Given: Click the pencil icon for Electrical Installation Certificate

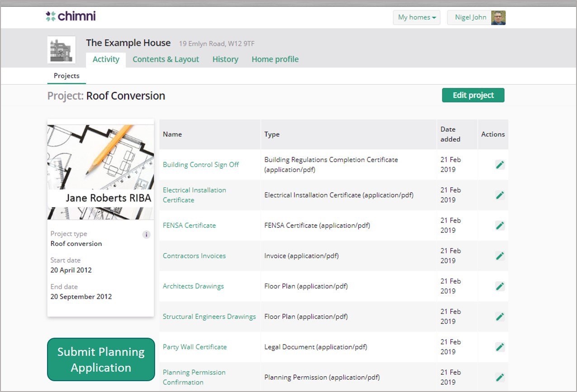Looking at the screenshot, I should point(500,195).
